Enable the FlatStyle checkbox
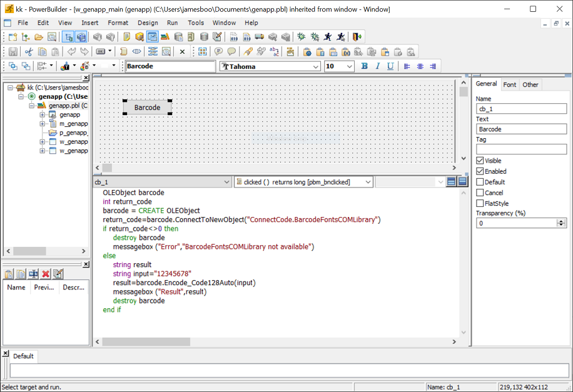573x392 pixels. [x=480, y=203]
